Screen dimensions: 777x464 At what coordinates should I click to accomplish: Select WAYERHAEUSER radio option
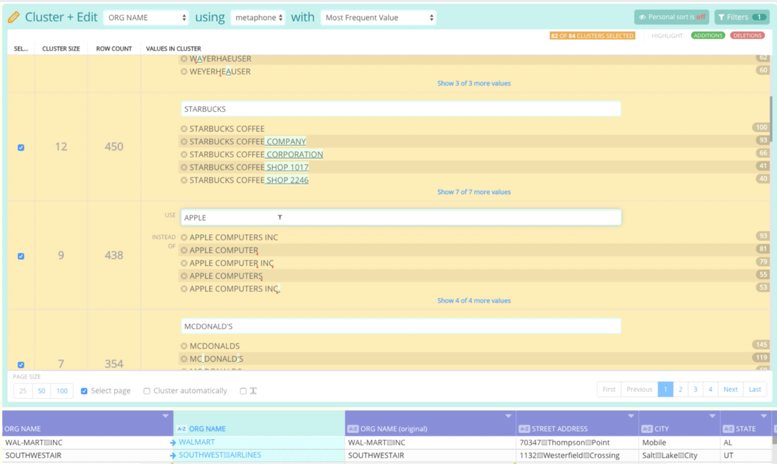point(184,58)
